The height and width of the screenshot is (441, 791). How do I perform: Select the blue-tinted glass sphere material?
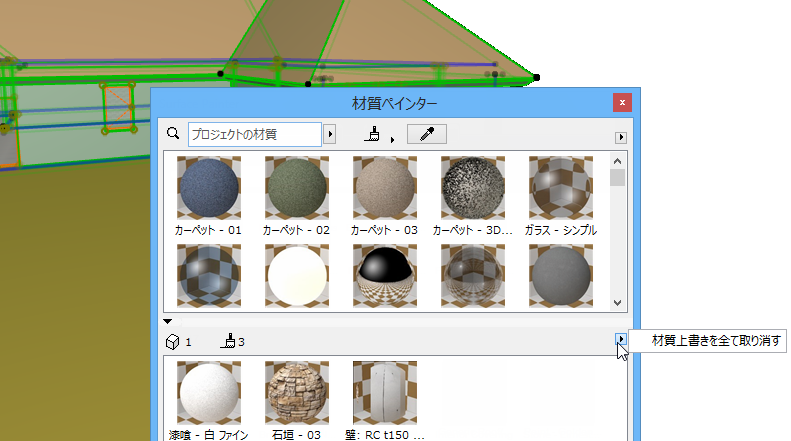[x=209, y=276]
